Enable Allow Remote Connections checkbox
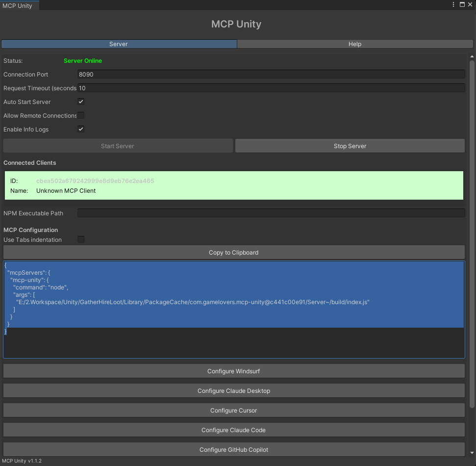The width and height of the screenshot is (476, 466). click(81, 115)
